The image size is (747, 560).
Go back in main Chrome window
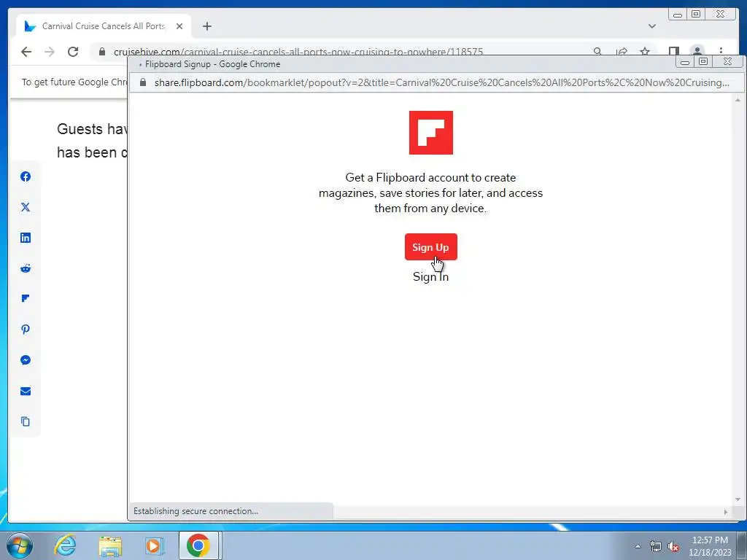click(x=26, y=52)
